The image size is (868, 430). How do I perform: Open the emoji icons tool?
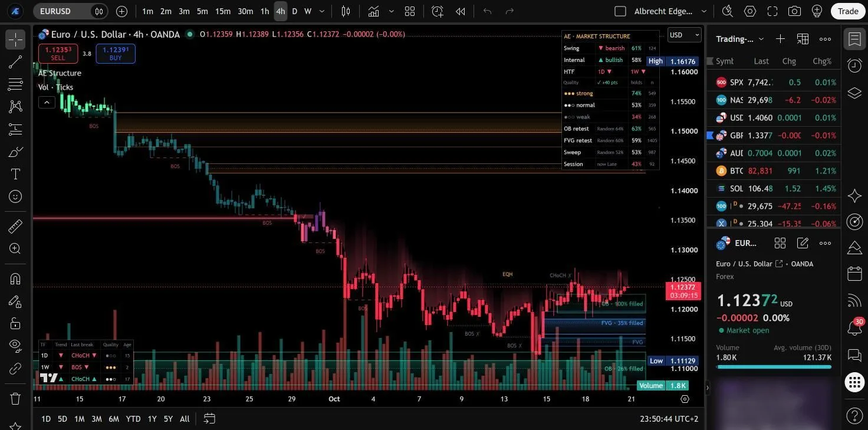tap(15, 196)
